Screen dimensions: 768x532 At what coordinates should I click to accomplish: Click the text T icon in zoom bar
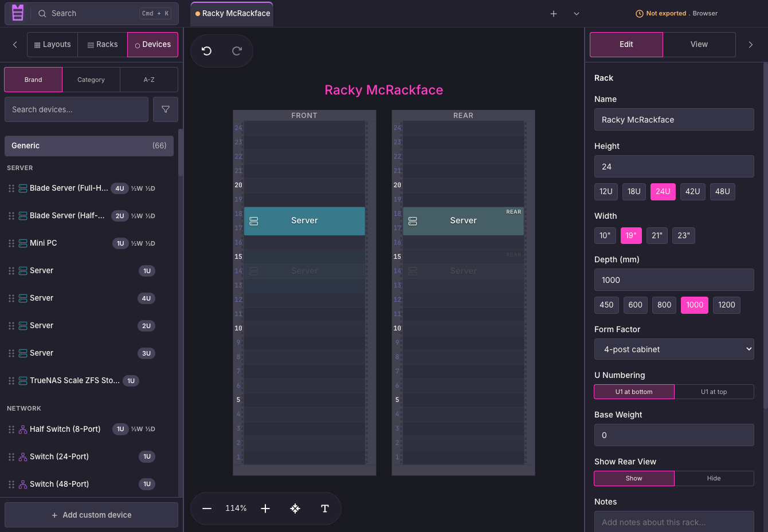tap(325, 509)
